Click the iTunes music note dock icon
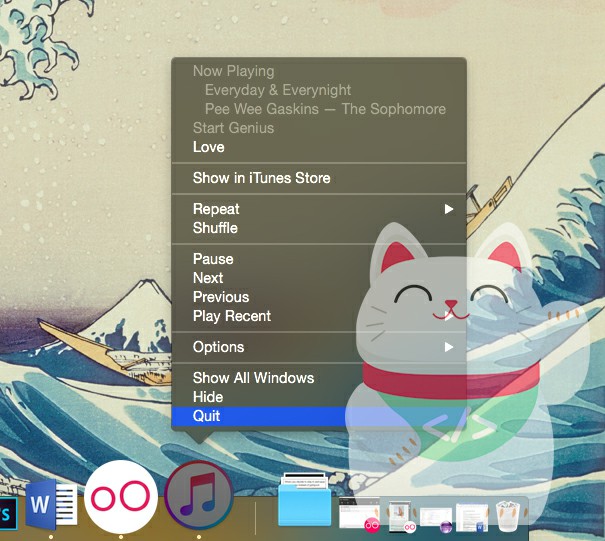The height and width of the screenshot is (541, 605). 199,497
